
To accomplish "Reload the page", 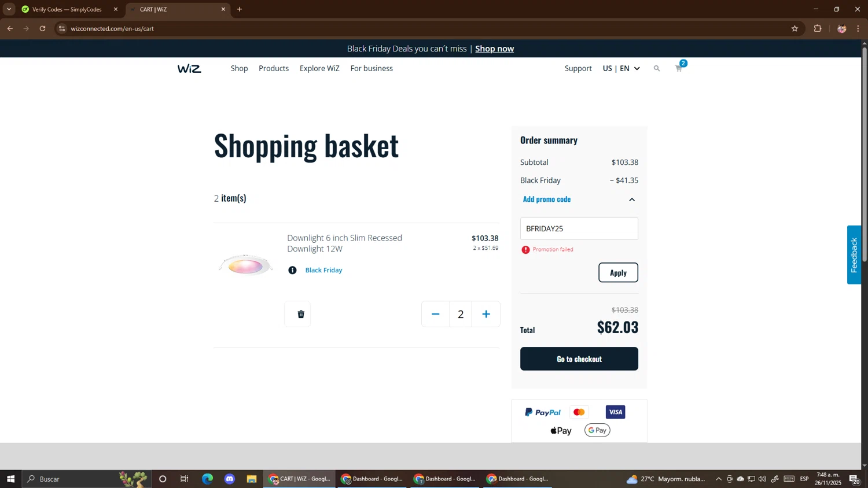I will point(42,28).
